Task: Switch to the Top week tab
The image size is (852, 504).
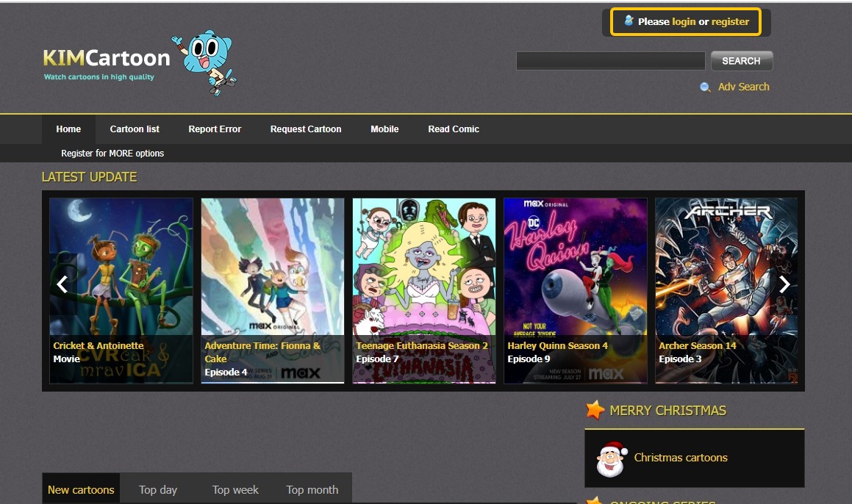Action: tap(235, 489)
